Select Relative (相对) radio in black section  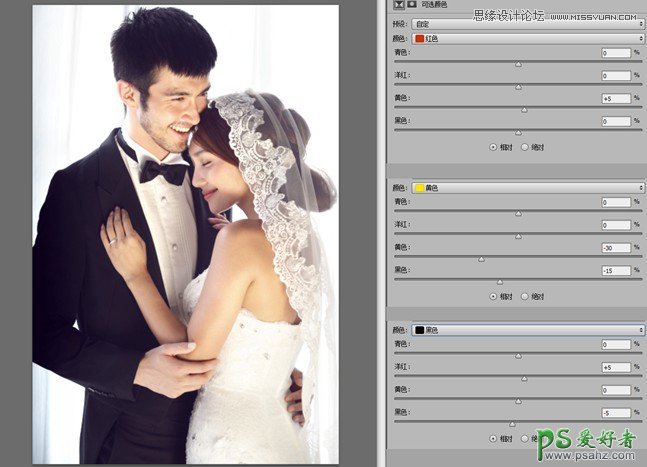click(493, 438)
